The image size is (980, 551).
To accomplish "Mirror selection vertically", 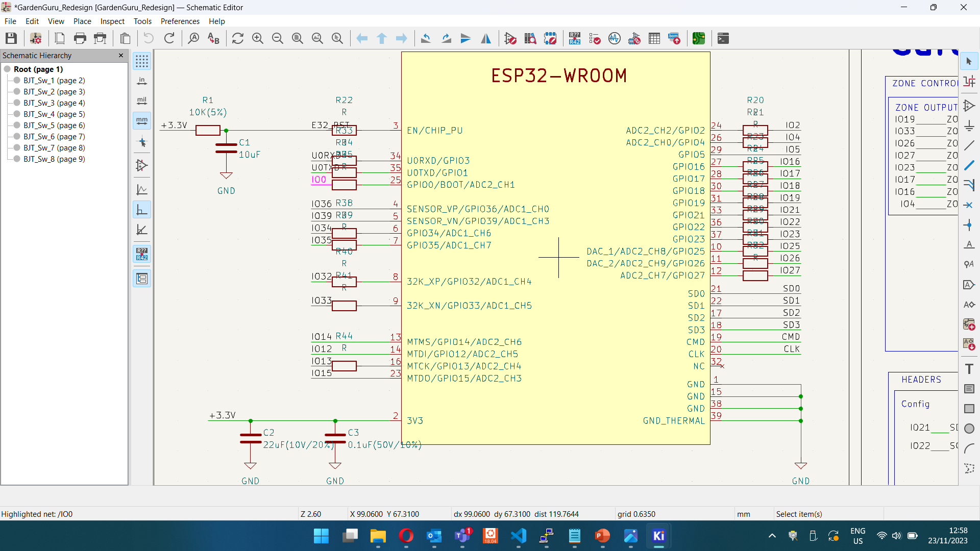I will [x=466, y=38].
